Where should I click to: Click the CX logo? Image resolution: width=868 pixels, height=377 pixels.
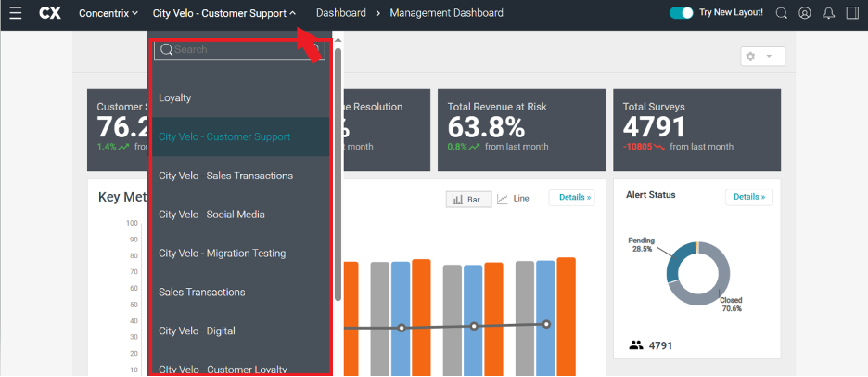pos(50,13)
